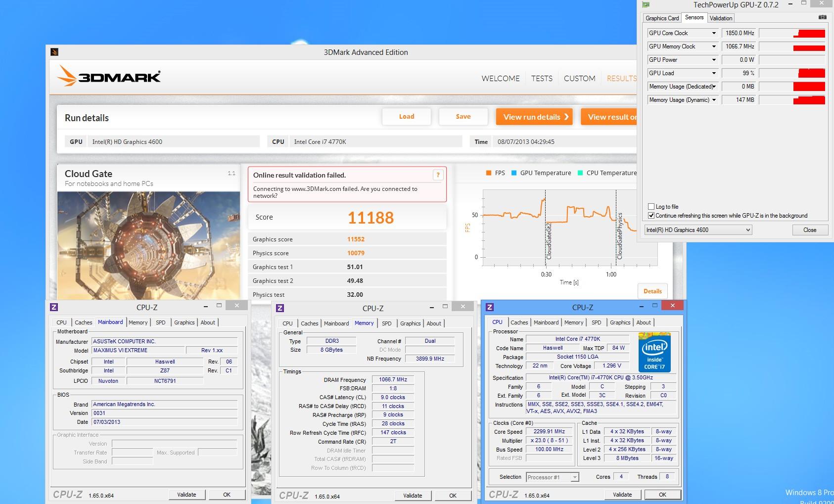Open the 3DMark TESTS section

tap(542, 79)
